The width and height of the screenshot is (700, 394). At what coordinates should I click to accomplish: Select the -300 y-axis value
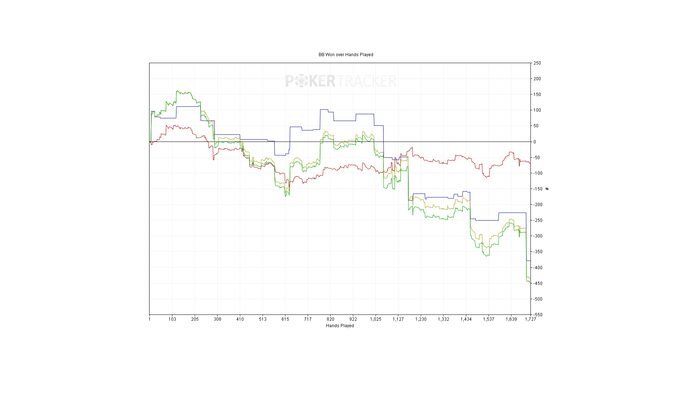[x=537, y=236]
